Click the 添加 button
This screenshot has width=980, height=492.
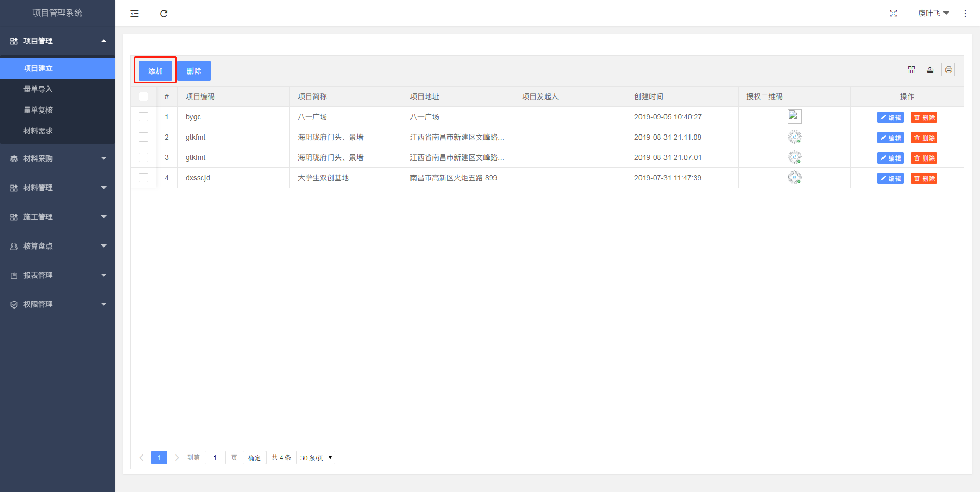(155, 71)
